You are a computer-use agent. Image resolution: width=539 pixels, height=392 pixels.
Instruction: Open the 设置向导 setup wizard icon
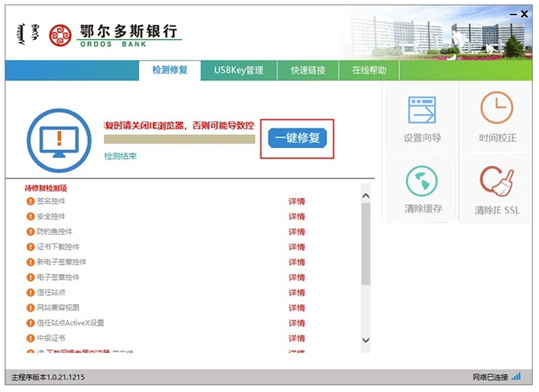[422, 110]
